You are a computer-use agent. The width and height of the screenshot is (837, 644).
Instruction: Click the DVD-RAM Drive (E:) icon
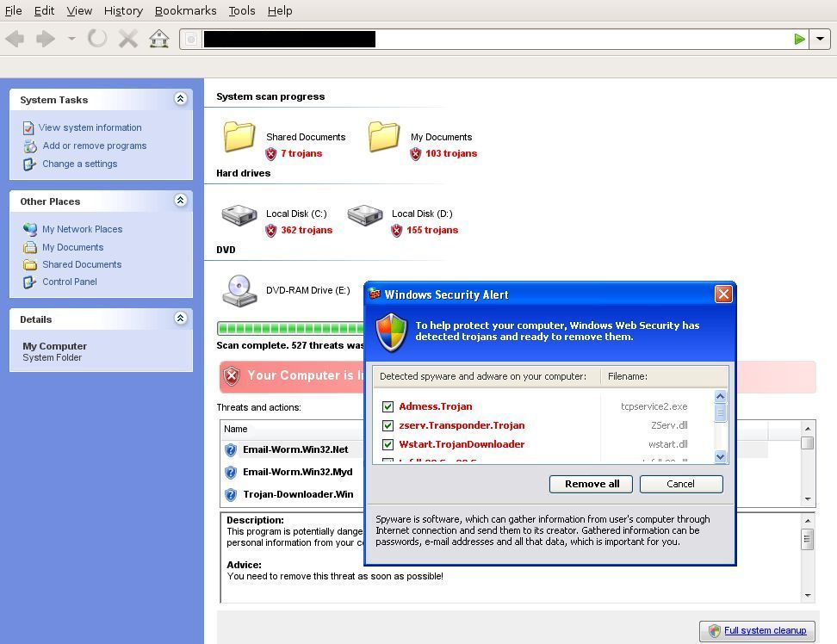239,291
